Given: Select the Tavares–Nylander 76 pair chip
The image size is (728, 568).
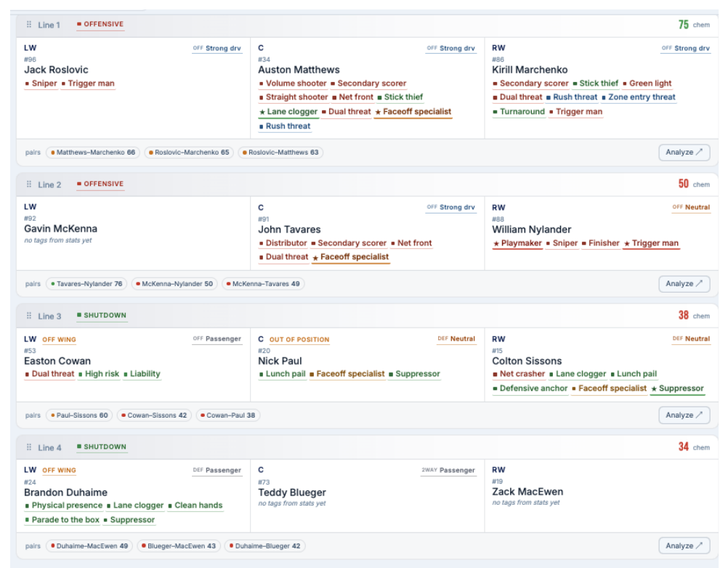Looking at the screenshot, I should [86, 283].
